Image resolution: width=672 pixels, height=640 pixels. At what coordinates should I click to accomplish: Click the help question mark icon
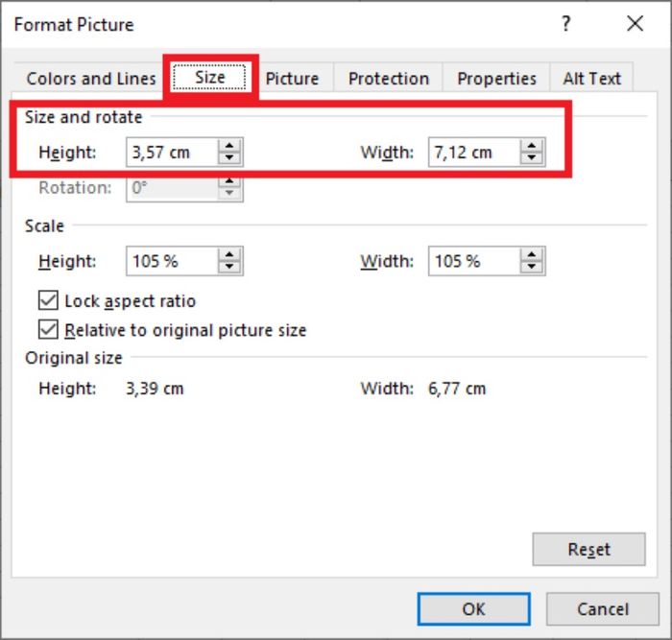565,24
